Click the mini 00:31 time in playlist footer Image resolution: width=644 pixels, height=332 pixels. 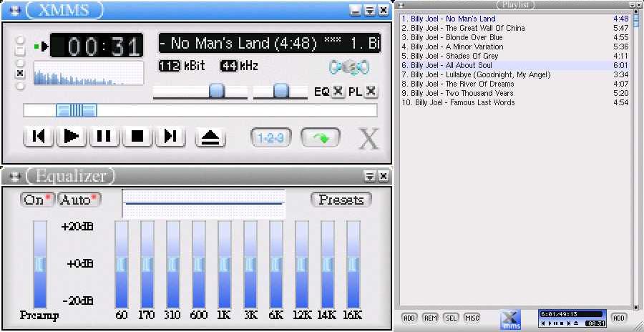595,323
